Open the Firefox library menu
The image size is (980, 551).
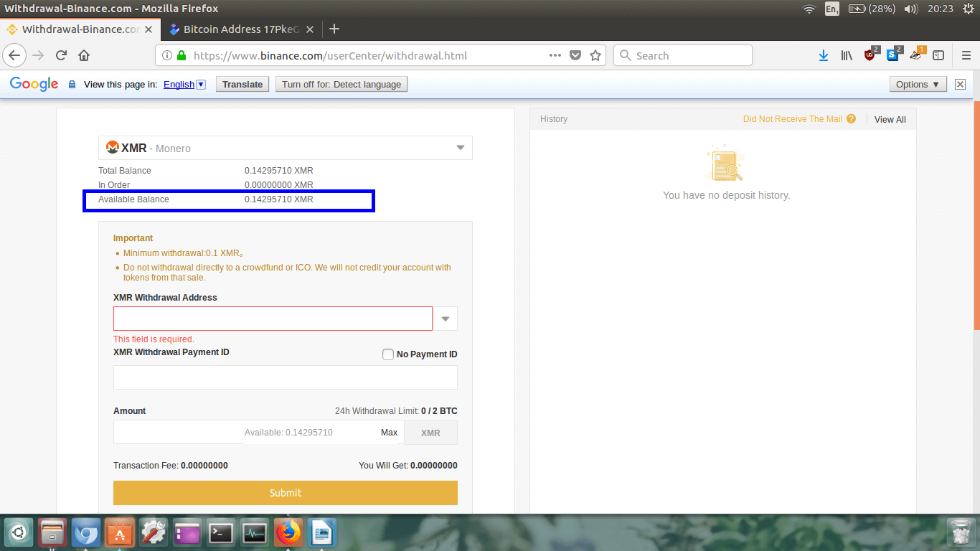coord(847,55)
